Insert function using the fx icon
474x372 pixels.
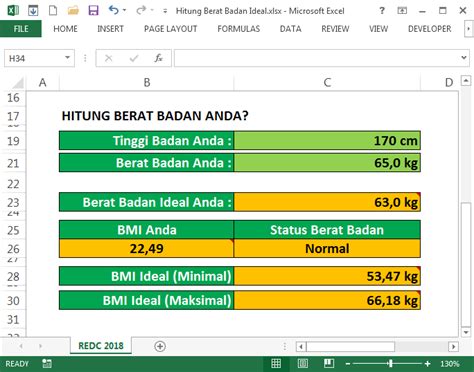(158, 58)
